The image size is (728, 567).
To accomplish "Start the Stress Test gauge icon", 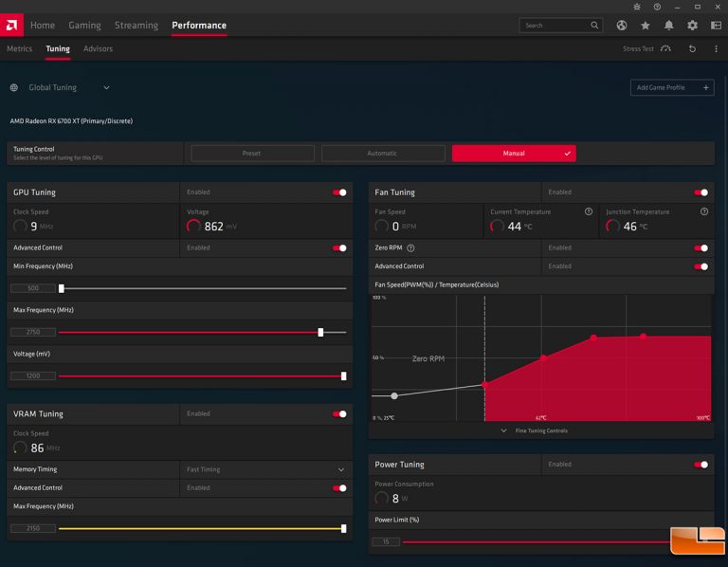I will (x=666, y=49).
